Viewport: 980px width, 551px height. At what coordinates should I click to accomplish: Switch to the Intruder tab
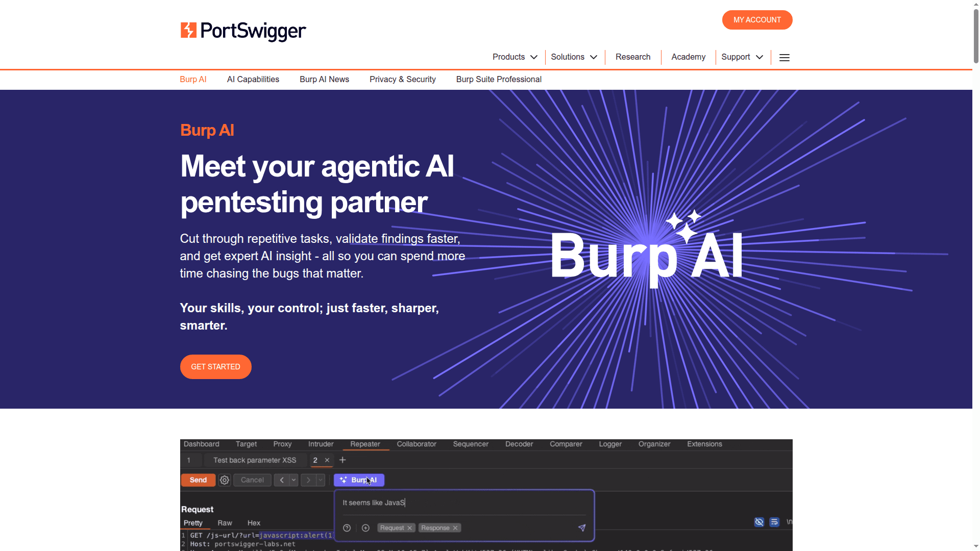321,444
